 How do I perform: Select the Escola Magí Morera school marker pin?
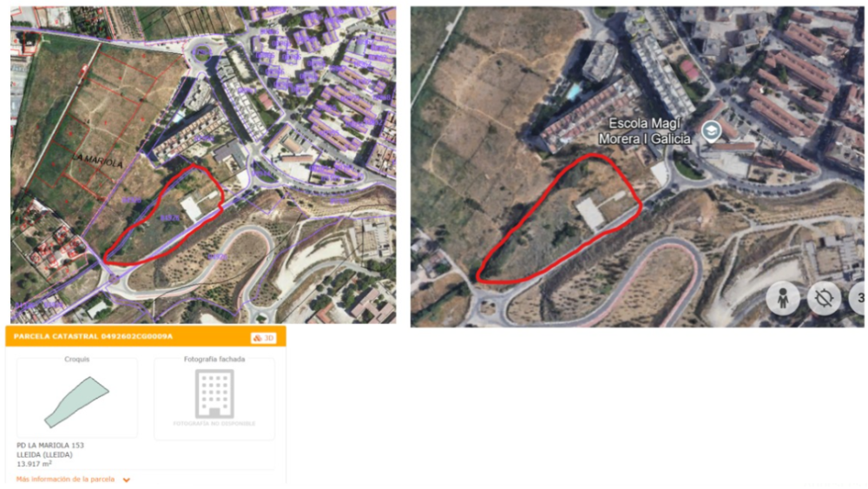pos(711,132)
